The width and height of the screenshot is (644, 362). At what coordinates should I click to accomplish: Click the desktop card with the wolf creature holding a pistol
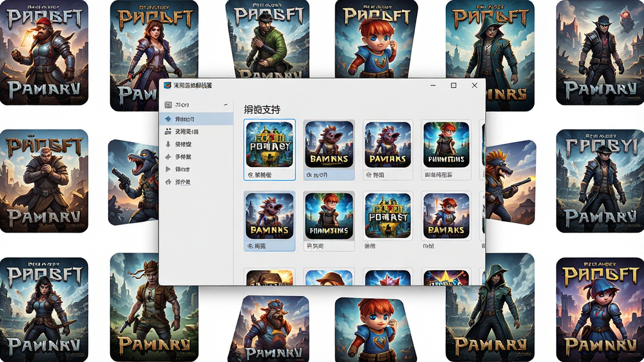pos(133,182)
